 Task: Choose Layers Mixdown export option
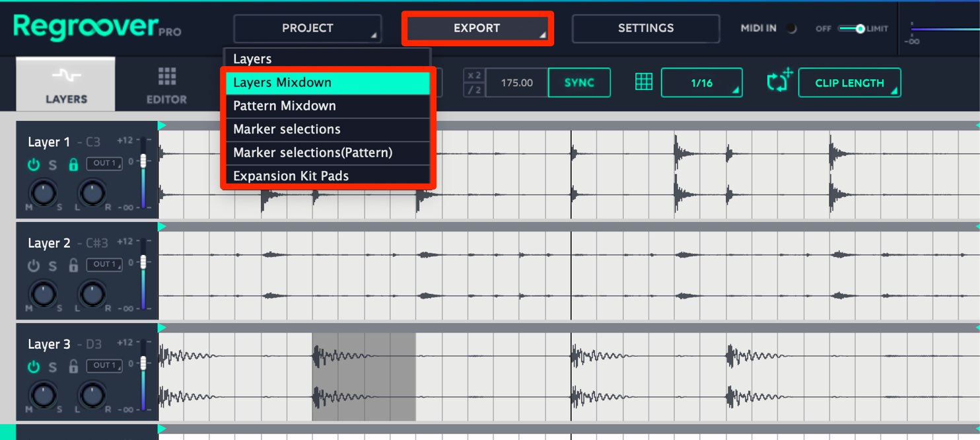coord(327,83)
